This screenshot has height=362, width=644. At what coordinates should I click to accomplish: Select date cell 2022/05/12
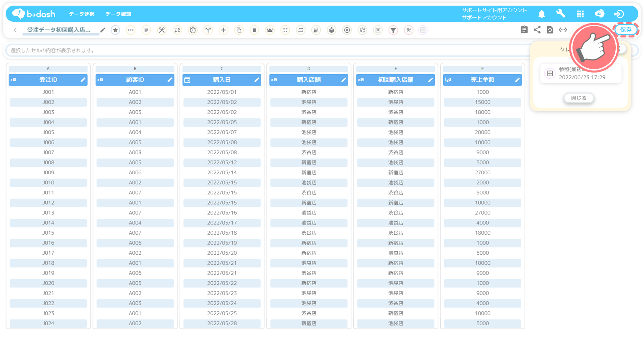coord(222,162)
